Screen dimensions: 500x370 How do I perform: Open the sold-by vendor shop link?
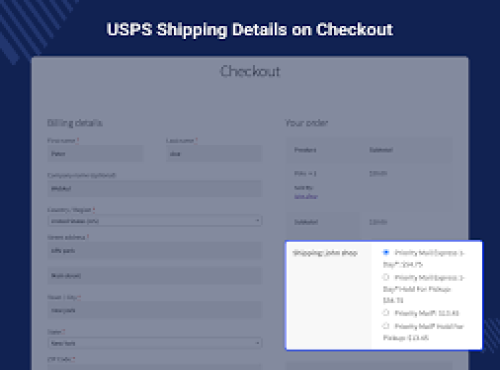(306, 196)
